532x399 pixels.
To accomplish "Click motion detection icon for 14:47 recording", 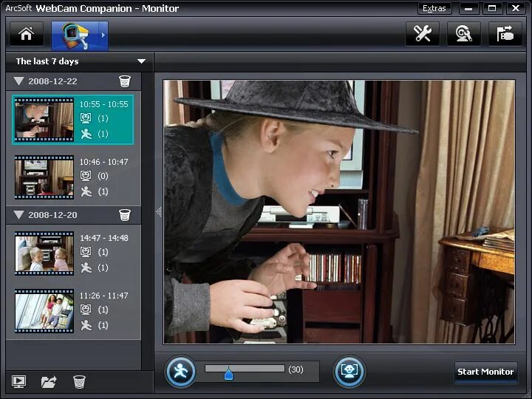I will (x=86, y=267).
